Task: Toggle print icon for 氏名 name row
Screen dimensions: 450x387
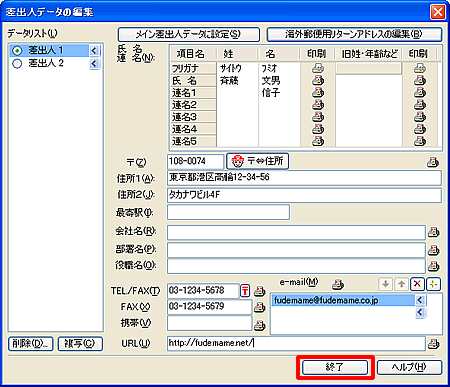Action: [318, 80]
